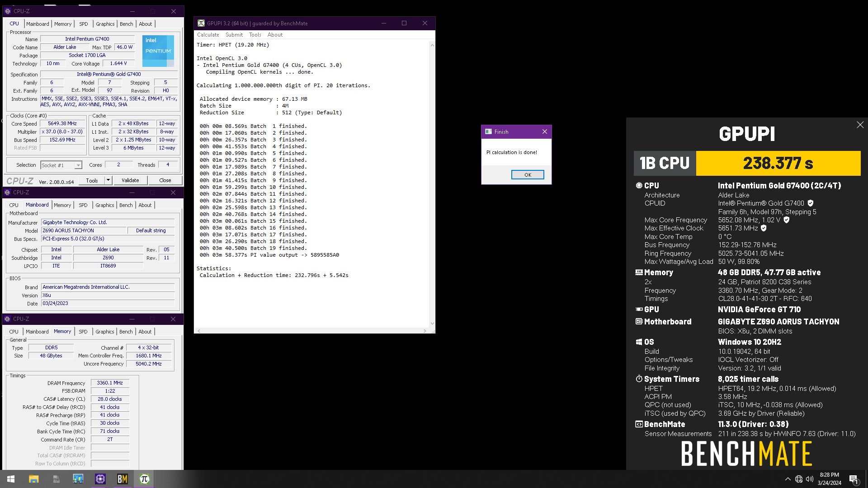Open network settings from system tray
868x488 pixels.
pyautogui.click(x=799, y=479)
